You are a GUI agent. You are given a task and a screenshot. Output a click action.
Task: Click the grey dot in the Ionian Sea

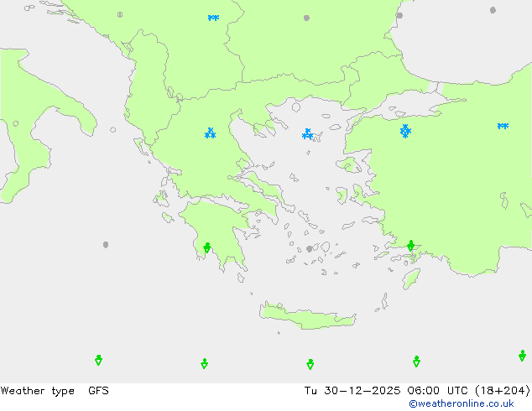click(106, 244)
